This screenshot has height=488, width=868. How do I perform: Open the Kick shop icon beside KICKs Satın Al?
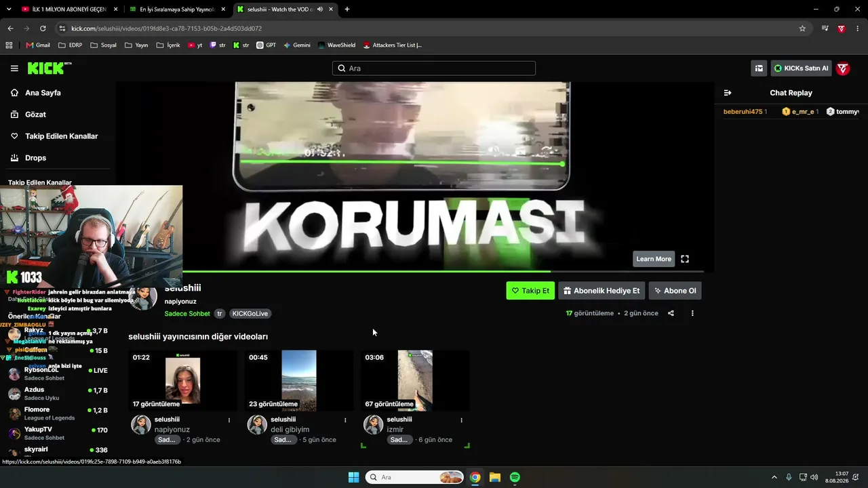point(759,68)
